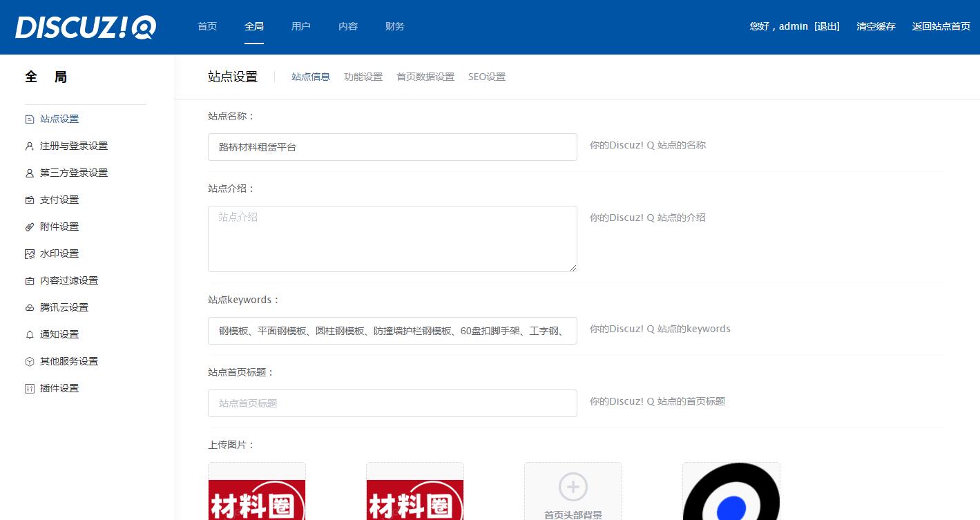Image resolution: width=980 pixels, height=520 pixels.
Task: Click the 腾讯云设置 cloud icon
Action: point(30,308)
